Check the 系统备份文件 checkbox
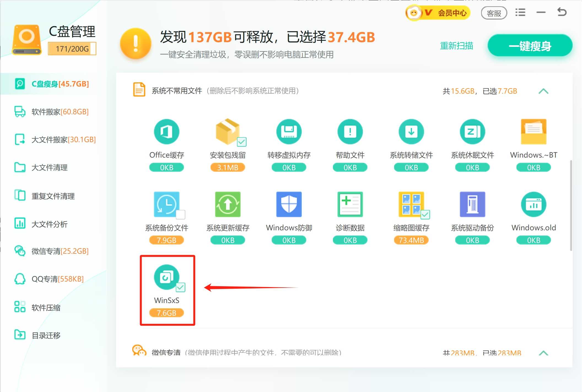 tap(180, 214)
